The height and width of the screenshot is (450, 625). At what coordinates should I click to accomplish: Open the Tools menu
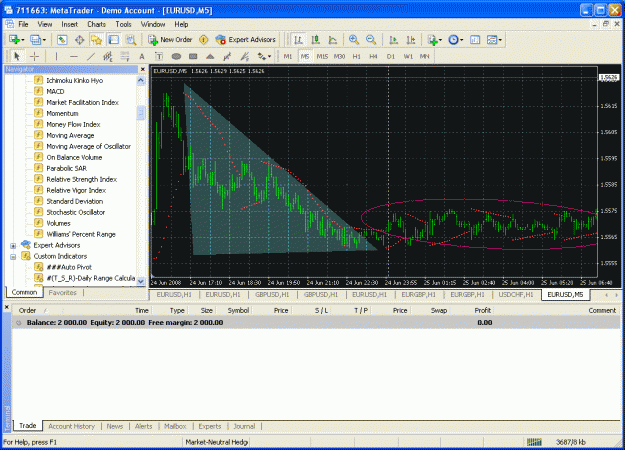(123, 24)
